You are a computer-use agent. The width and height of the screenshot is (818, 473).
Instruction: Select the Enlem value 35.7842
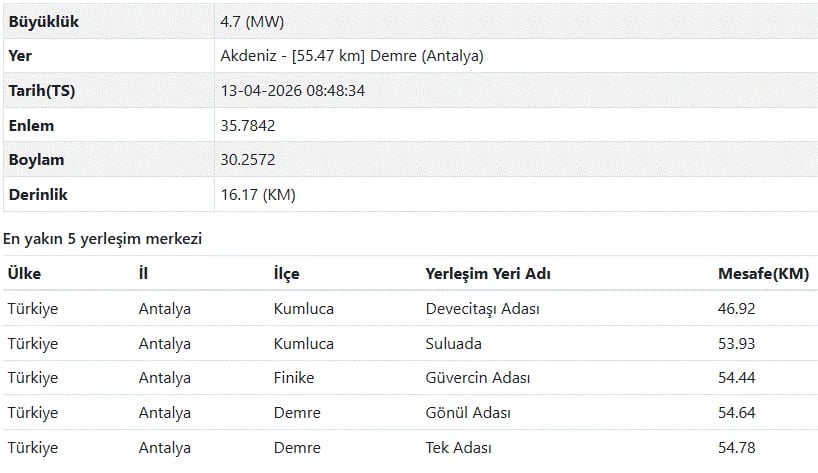pyautogui.click(x=248, y=126)
